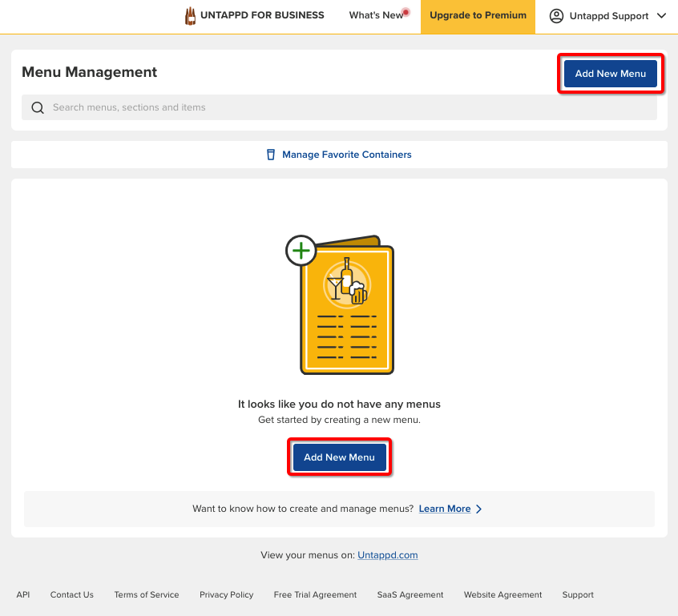The image size is (678, 616).
Task: Click the Untappd for Business bottle logo
Action: [x=190, y=16]
